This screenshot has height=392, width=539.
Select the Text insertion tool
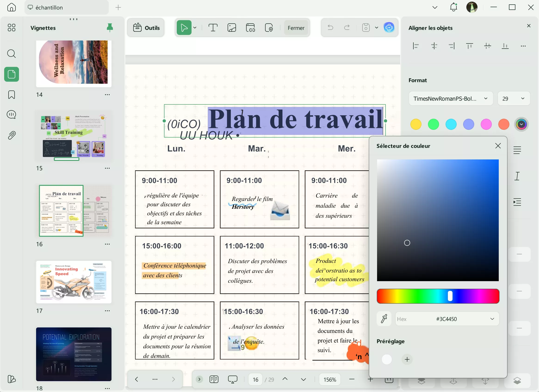coord(213,27)
